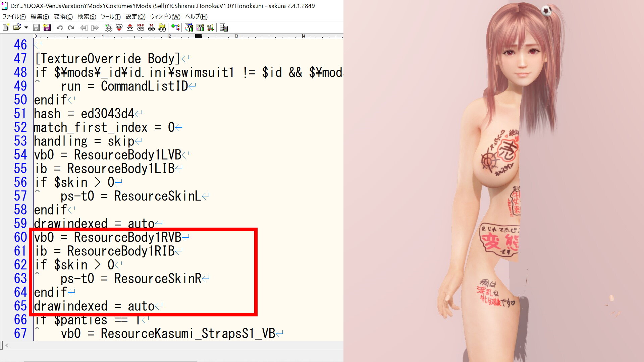Click the 'if $panties == 1' line

coord(87,320)
